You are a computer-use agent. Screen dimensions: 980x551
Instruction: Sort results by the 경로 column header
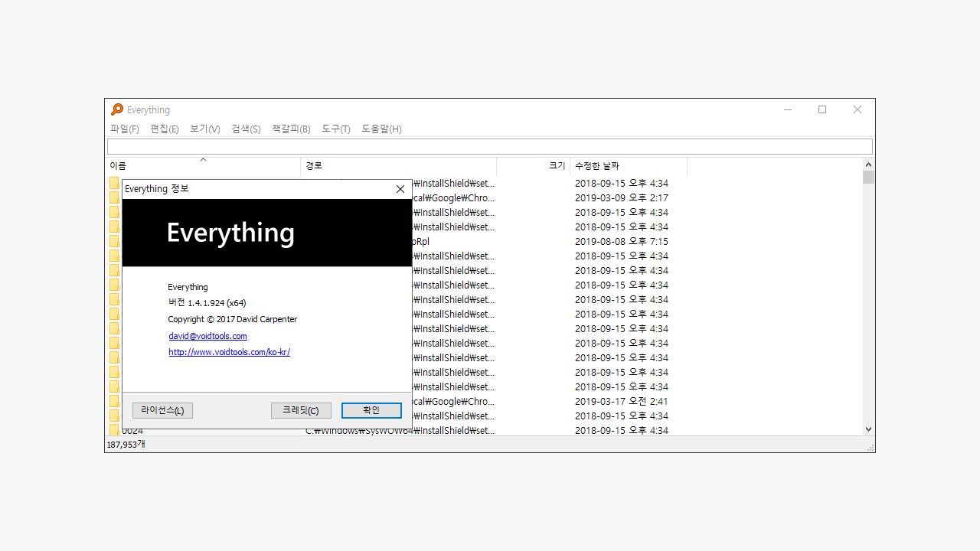pos(398,166)
